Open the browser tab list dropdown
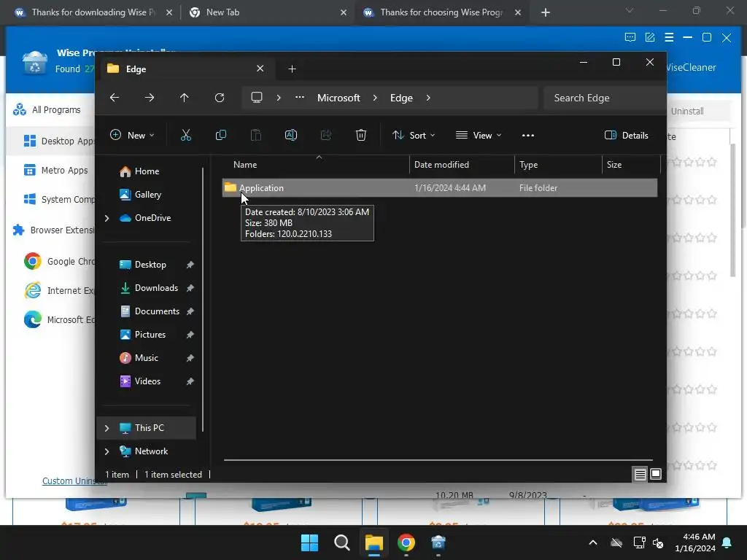 coord(630,10)
